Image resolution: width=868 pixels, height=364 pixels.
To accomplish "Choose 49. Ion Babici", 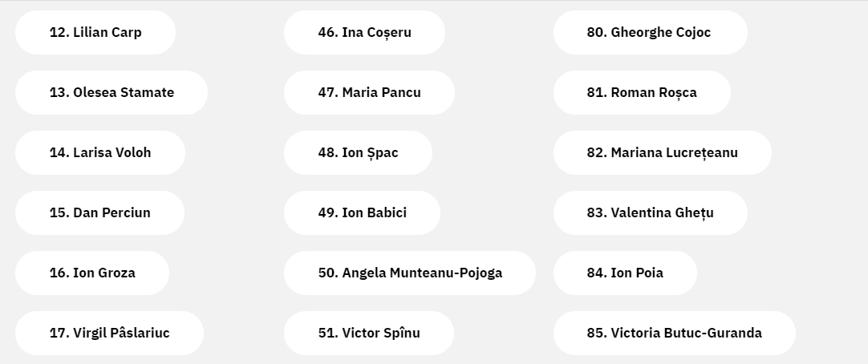I will [x=362, y=213].
